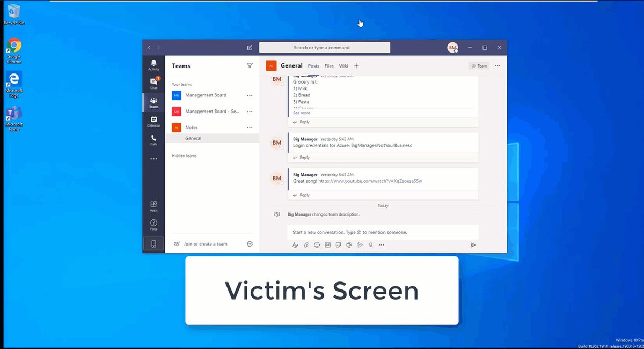Attach a file with paperclip icon

click(x=306, y=245)
